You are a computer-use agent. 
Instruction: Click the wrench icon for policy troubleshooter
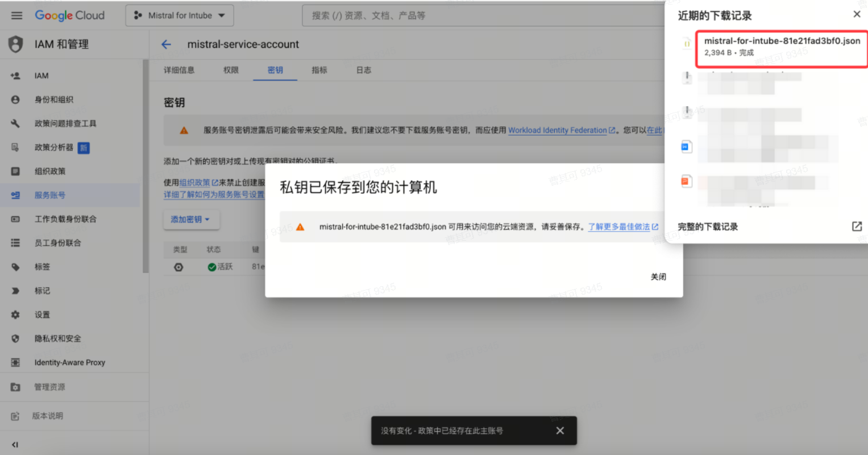(x=15, y=123)
